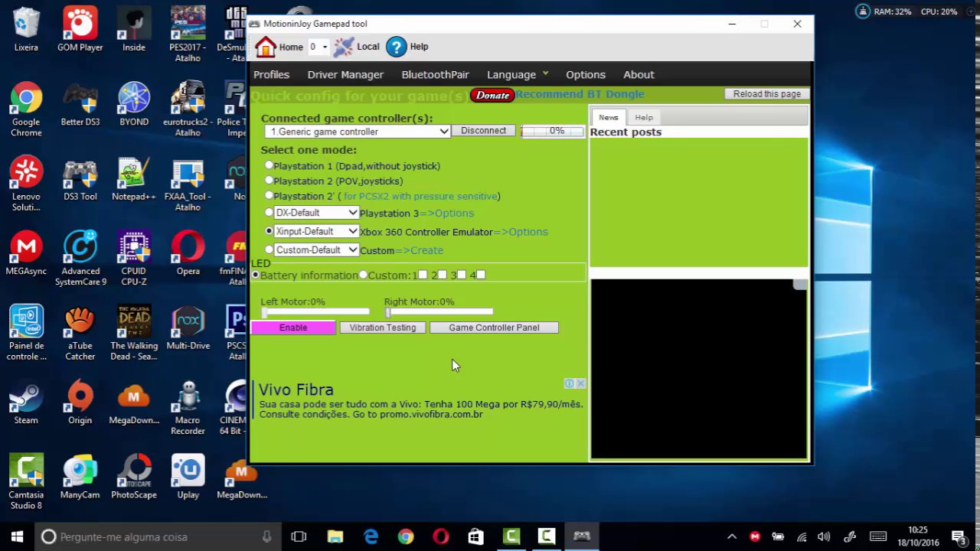
Task: Launch DS3 Tool from the desktop
Action: click(80, 179)
